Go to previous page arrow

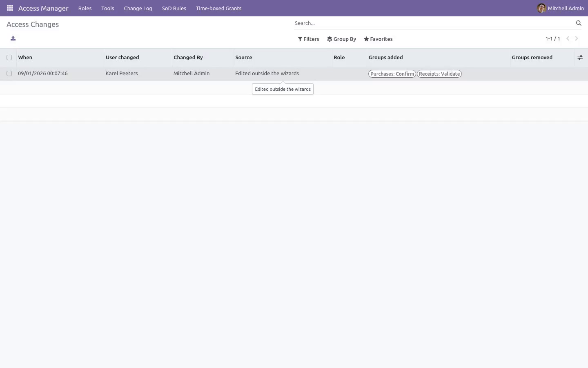coord(568,38)
